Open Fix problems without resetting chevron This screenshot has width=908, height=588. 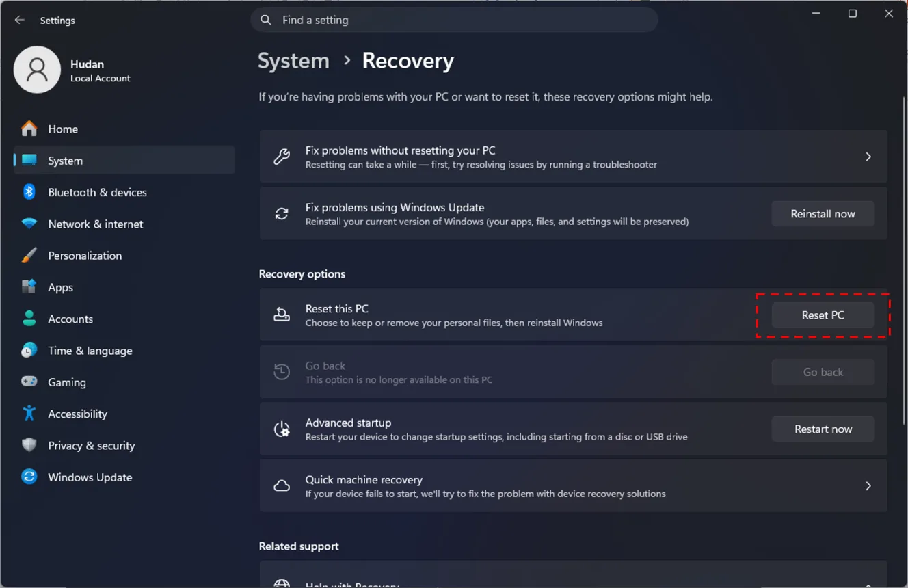pyautogui.click(x=868, y=157)
